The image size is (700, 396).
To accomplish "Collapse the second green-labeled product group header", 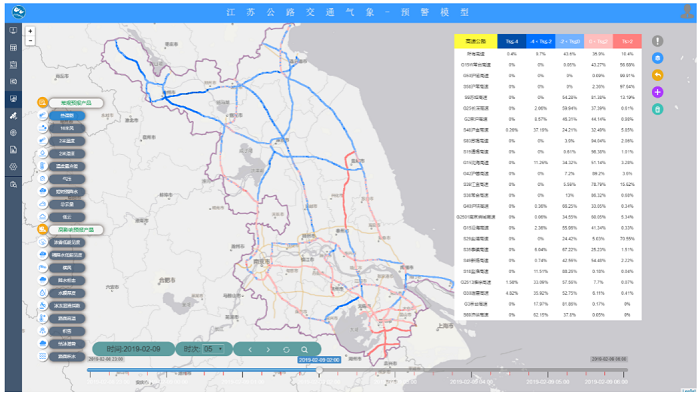I will click(76, 230).
